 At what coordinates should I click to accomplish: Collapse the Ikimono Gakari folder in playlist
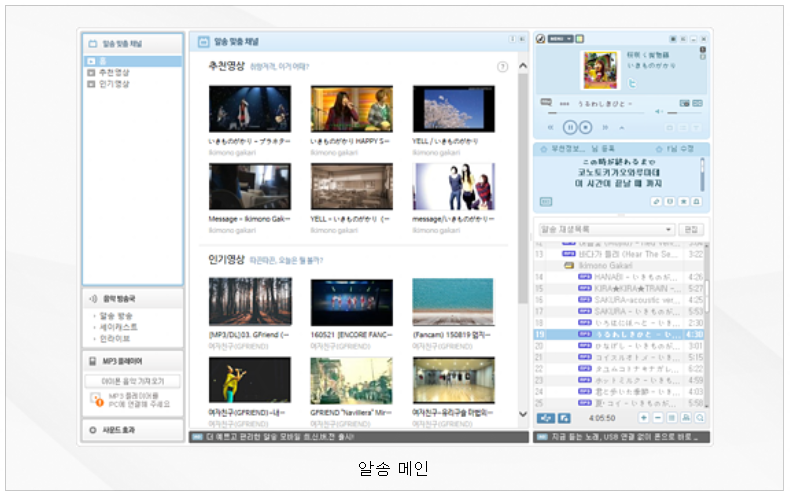569,266
